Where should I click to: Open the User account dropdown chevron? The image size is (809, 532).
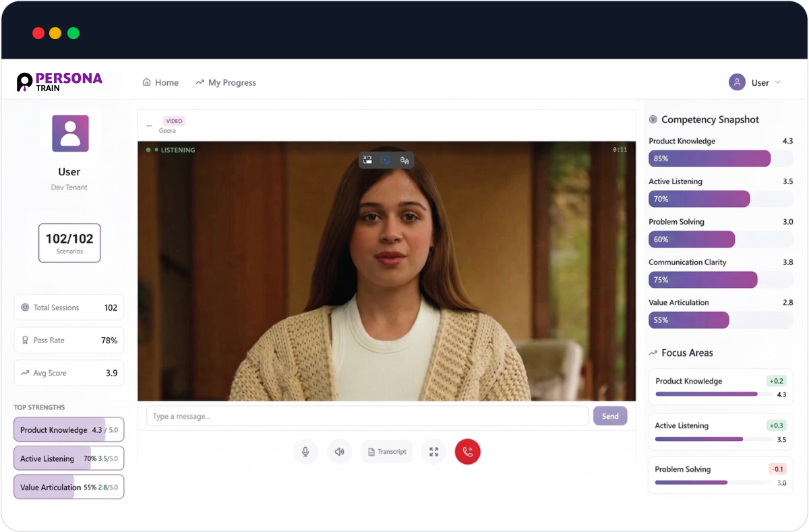tap(777, 82)
